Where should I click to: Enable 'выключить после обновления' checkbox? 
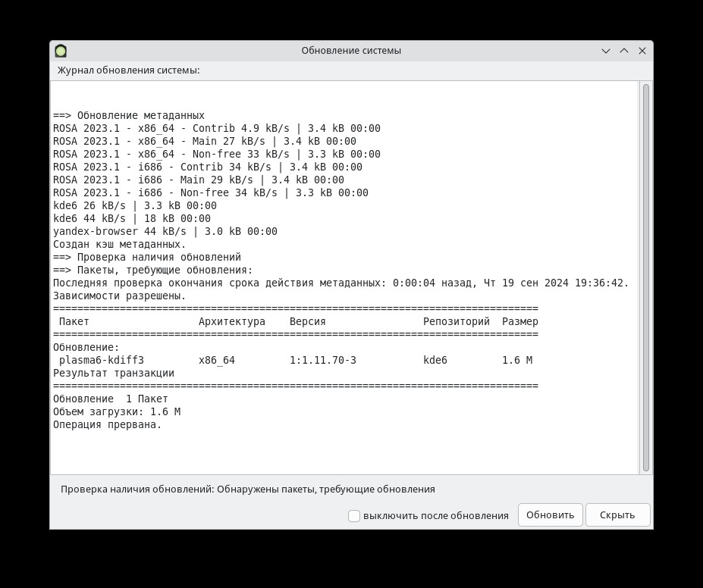(x=353, y=516)
